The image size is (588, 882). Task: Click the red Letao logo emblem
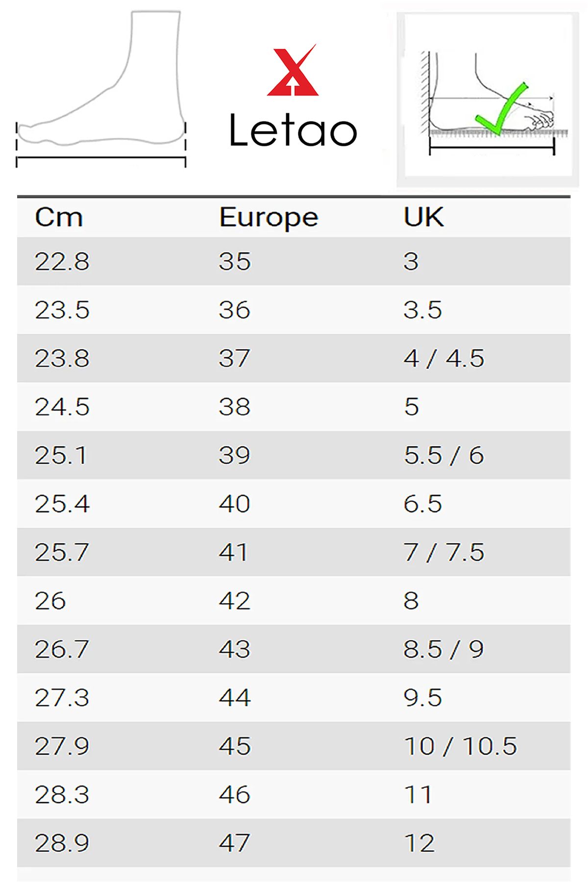click(293, 71)
